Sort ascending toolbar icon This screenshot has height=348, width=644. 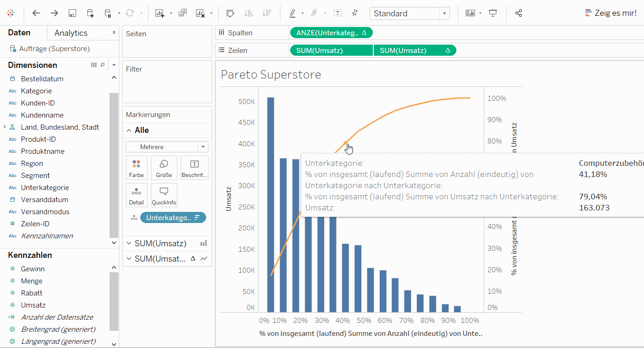pyautogui.click(x=248, y=13)
